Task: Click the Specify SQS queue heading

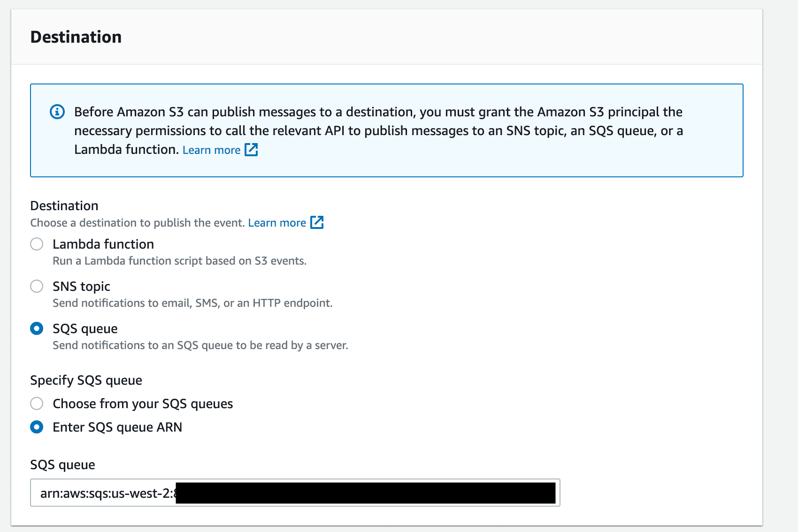Action: (86, 380)
